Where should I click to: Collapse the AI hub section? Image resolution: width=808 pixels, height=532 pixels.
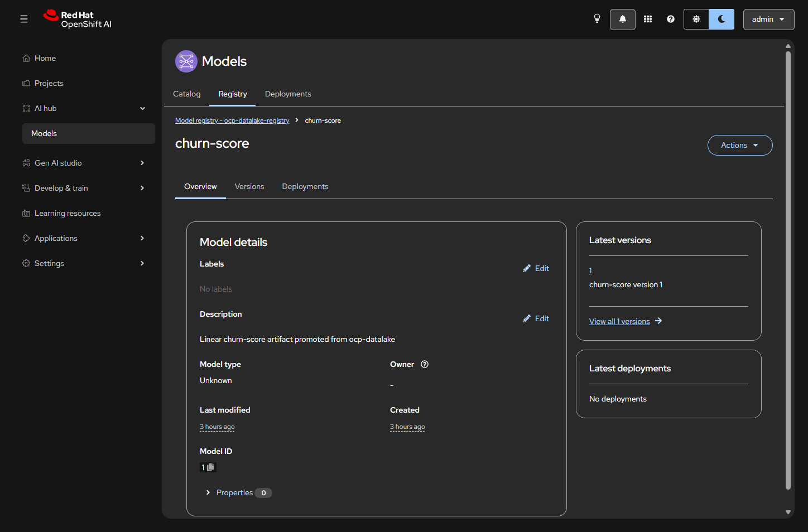pyautogui.click(x=89, y=108)
